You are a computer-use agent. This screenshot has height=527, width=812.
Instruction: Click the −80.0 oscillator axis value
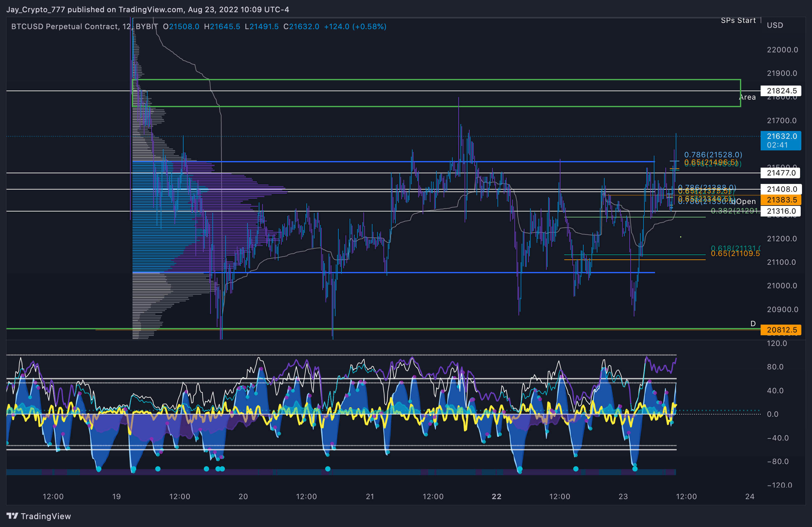(778, 462)
